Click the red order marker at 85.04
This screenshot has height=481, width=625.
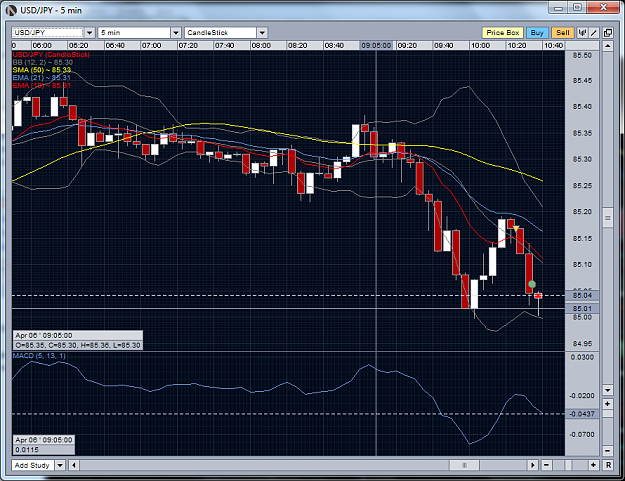pos(538,295)
